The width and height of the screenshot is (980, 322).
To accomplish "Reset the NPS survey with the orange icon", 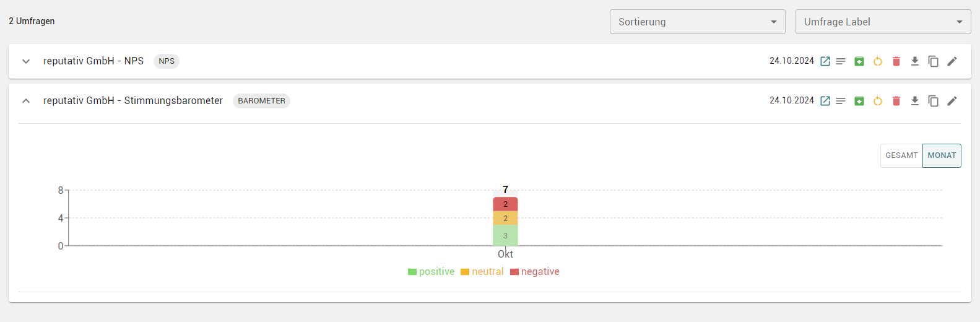I will [x=878, y=61].
